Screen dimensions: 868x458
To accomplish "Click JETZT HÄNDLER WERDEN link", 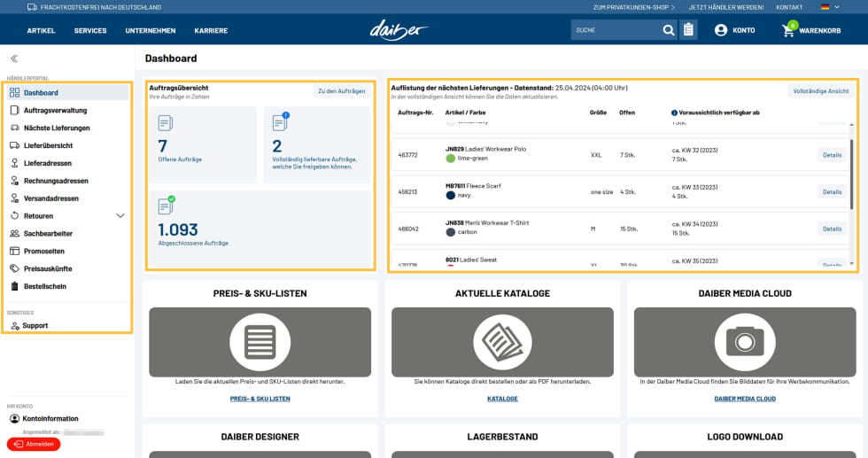I will [x=725, y=7].
